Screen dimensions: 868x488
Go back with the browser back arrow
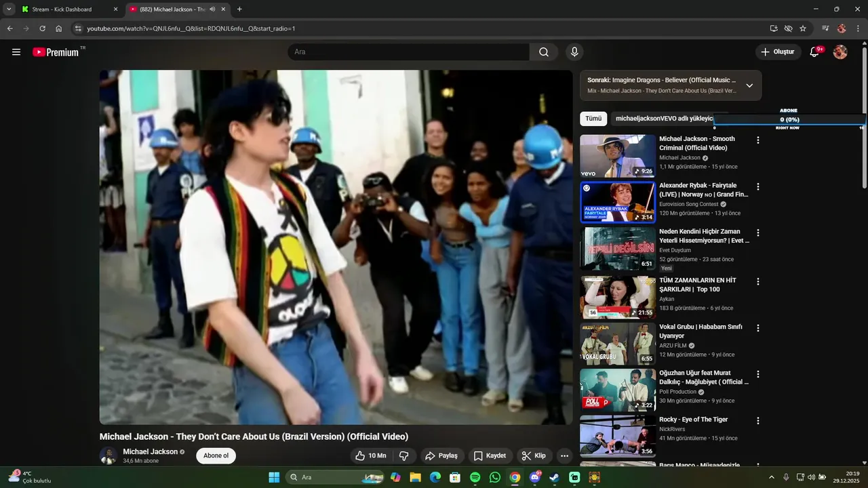(9, 28)
